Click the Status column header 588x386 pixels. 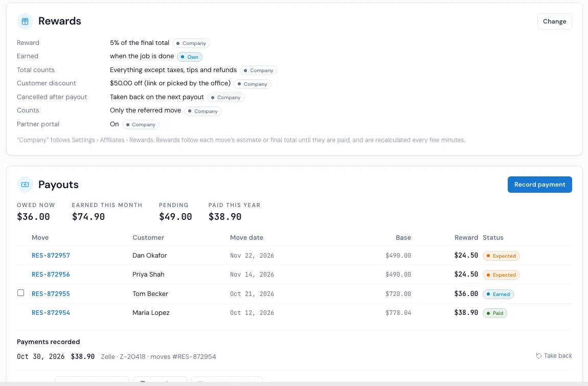493,237
